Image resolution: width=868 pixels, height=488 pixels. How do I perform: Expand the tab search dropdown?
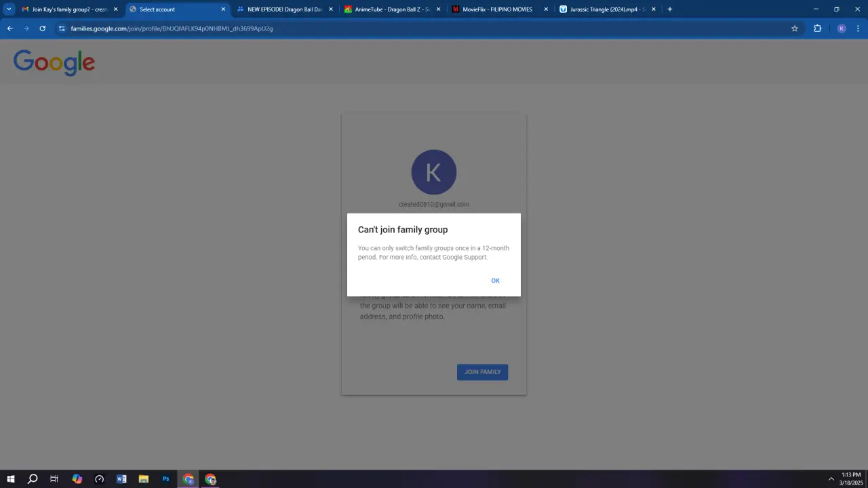9,9
